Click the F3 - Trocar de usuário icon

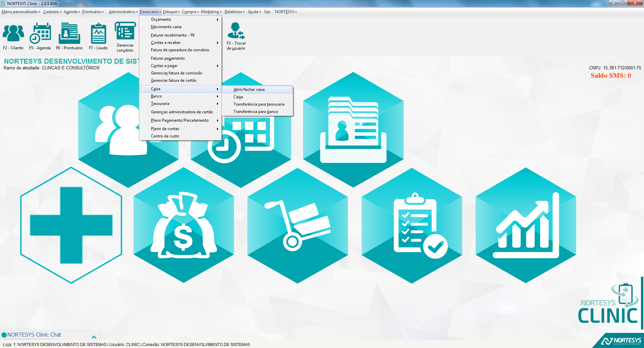(x=236, y=36)
